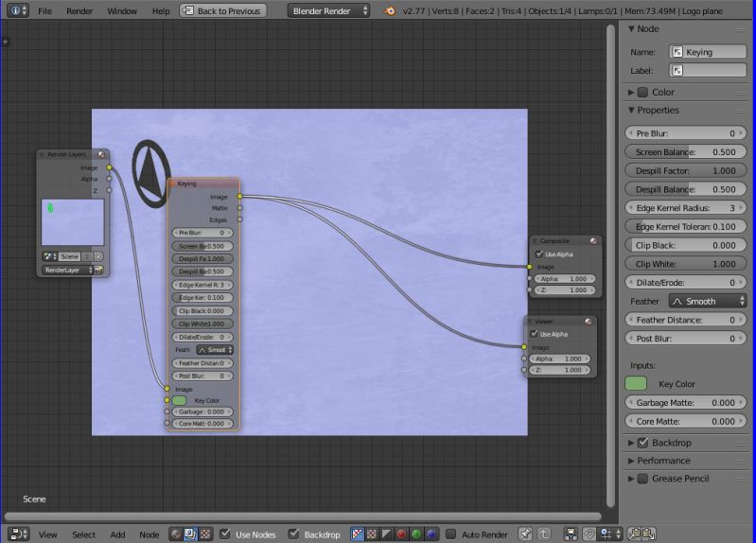Toggle preview sphere icon on Viewer node

pyautogui.click(x=589, y=322)
